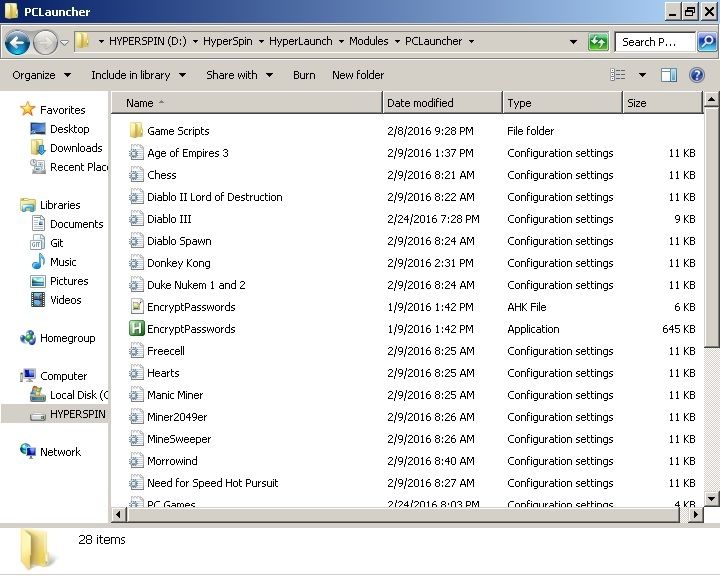720x576 pixels.
Task: Open the Git library
Action: tap(47, 243)
